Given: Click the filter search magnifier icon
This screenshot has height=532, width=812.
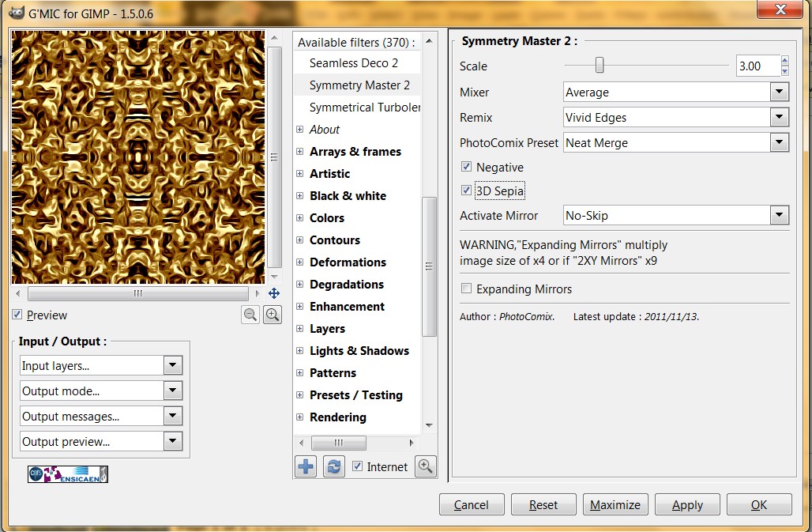Looking at the screenshot, I should click(x=426, y=466).
